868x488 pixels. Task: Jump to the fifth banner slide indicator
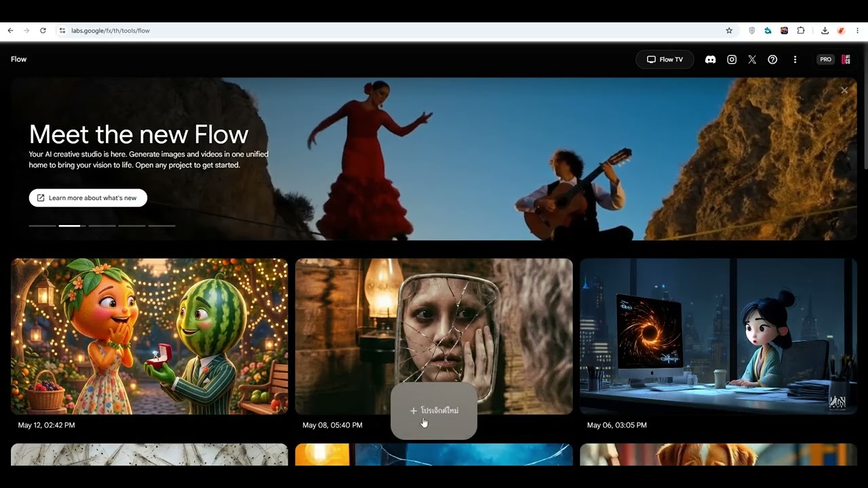[161, 226]
